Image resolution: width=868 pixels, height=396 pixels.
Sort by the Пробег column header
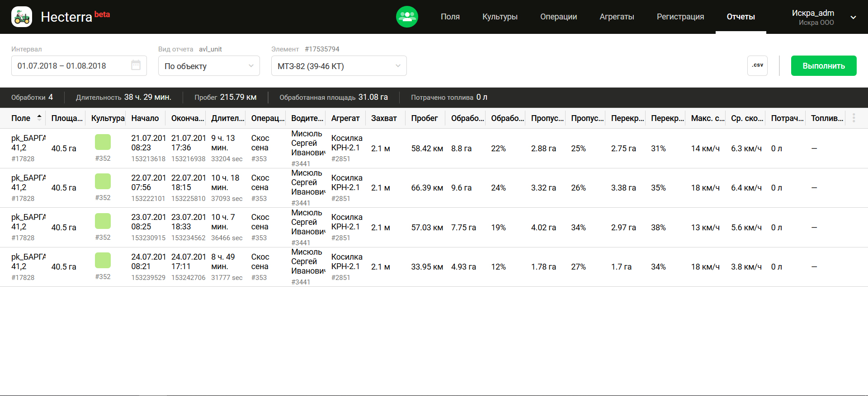[x=424, y=118]
